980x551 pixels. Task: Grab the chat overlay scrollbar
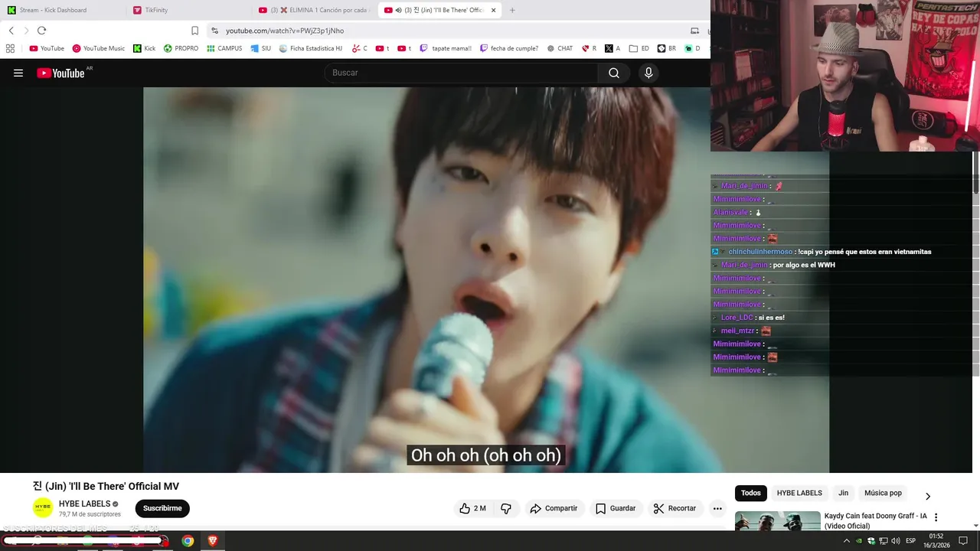tap(976, 172)
